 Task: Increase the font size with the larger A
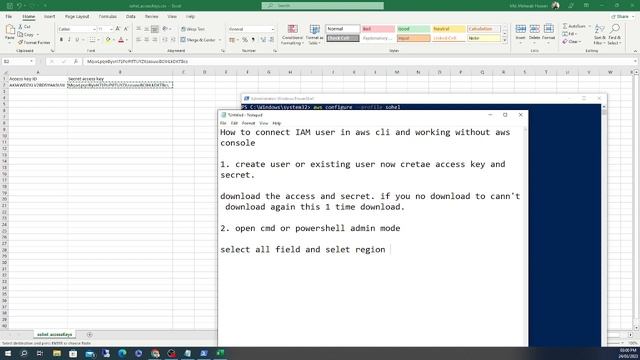pos(118,29)
